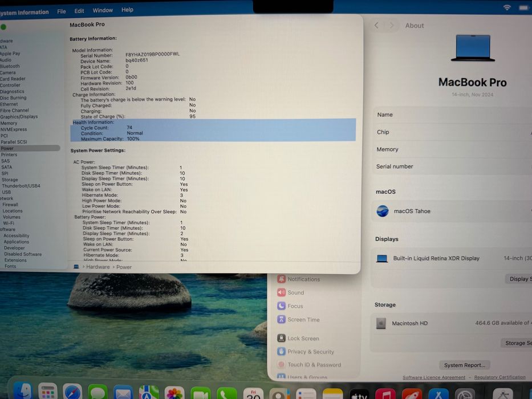The height and width of the screenshot is (399, 532).
Task: Open the Window menu
Action: pos(103,10)
